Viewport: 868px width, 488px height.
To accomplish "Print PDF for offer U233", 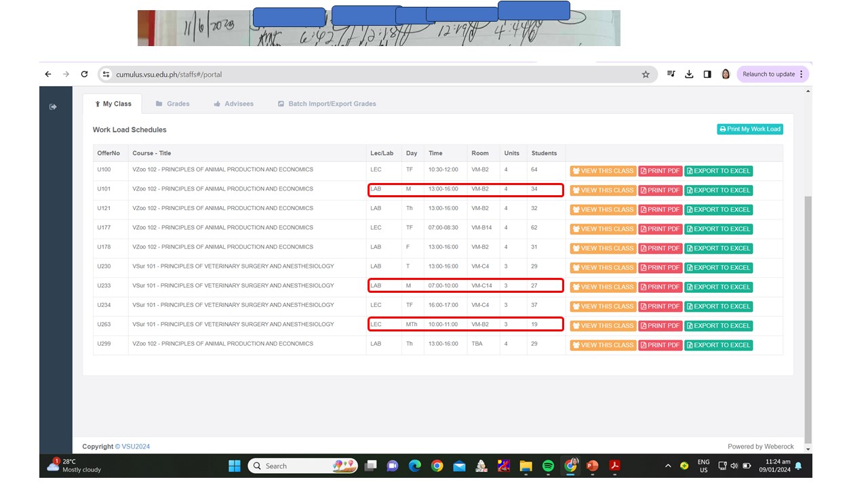I will pos(660,287).
